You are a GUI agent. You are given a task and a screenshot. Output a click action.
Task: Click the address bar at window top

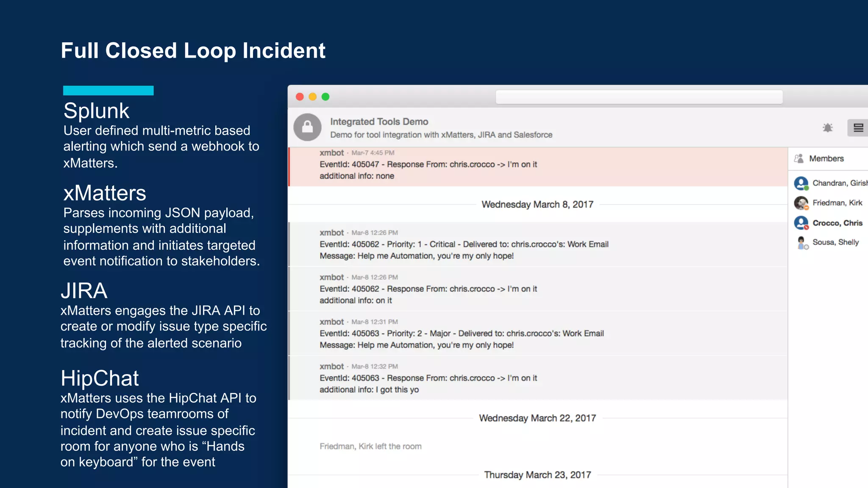(x=639, y=97)
